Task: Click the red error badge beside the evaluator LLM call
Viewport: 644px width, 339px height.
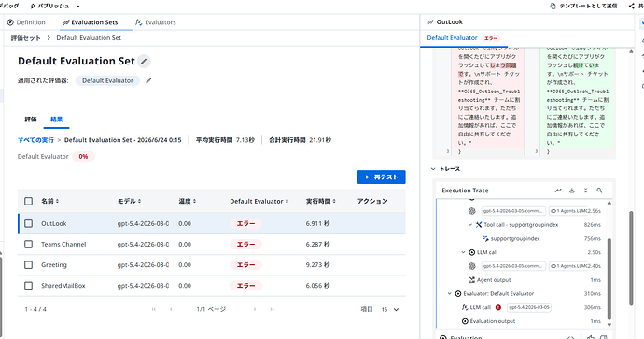Action: 498,307
